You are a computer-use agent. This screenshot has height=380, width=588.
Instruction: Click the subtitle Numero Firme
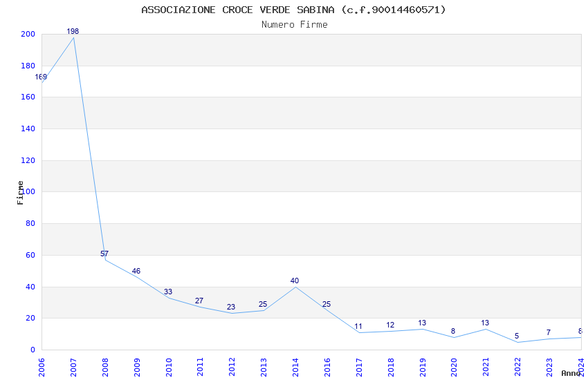pyautogui.click(x=295, y=25)
